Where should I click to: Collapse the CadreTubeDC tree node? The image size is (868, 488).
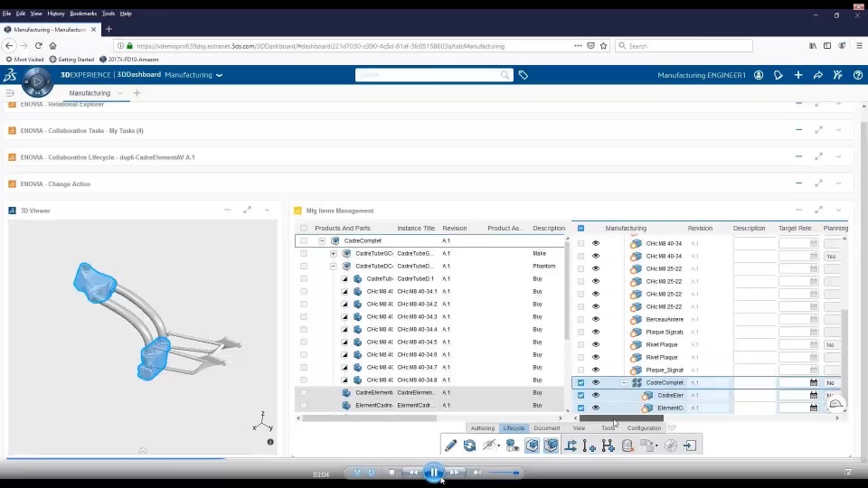334,266
